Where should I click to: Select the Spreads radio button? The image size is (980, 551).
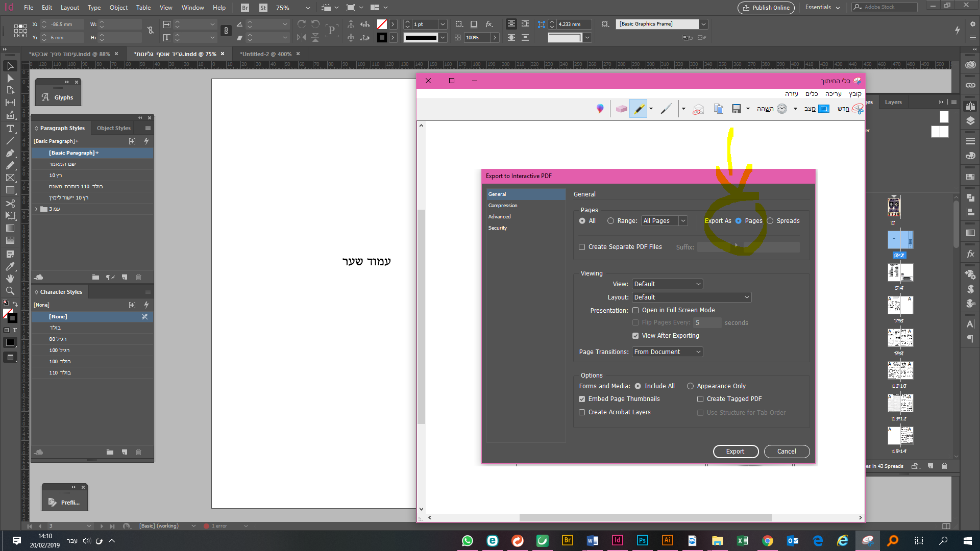(770, 221)
